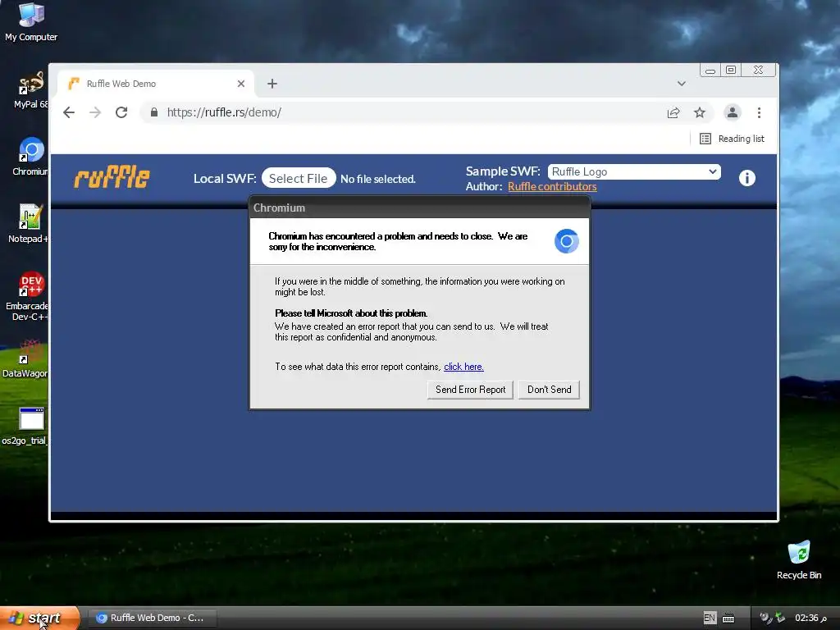Viewport: 840px width, 630px height.
Task: Click the Ruffle logo in the header
Action: coord(112,177)
